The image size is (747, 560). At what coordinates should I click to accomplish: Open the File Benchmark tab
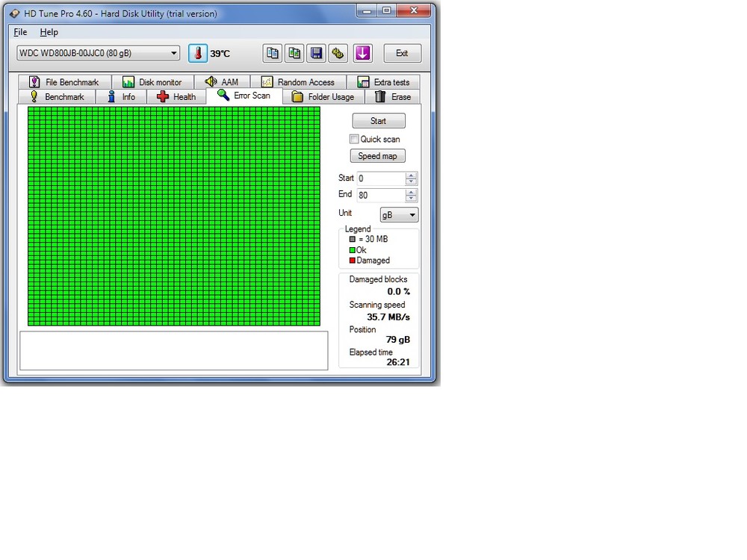(x=65, y=82)
